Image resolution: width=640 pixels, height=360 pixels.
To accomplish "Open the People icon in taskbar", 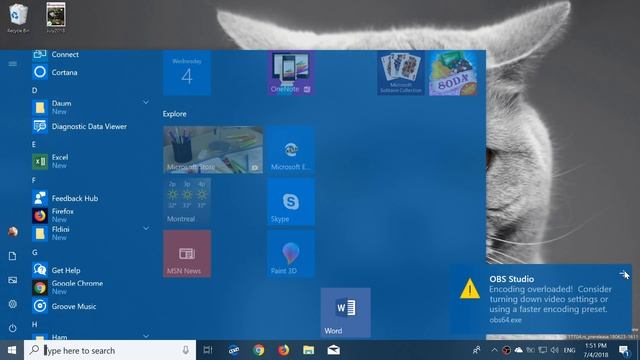I will tap(476, 350).
